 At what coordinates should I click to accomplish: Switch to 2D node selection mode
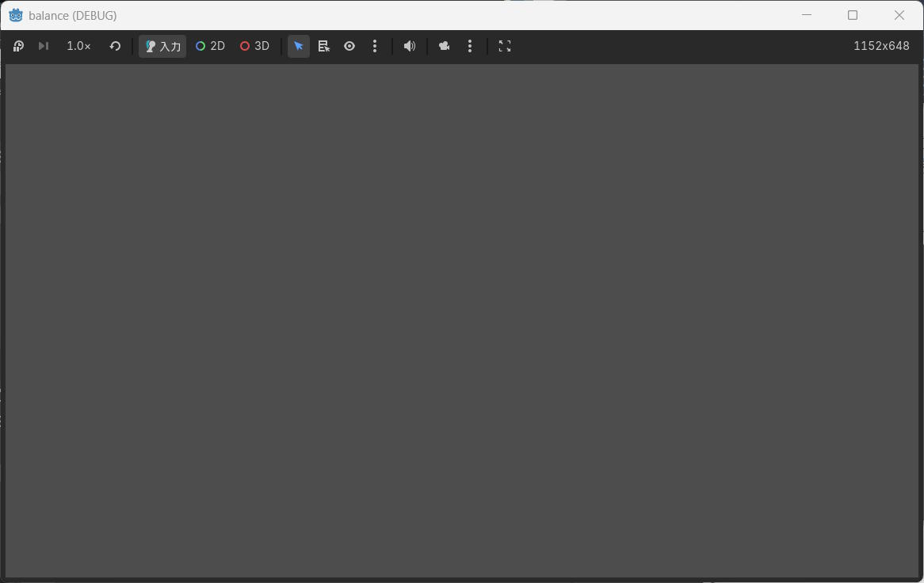click(x=210, y=46)
